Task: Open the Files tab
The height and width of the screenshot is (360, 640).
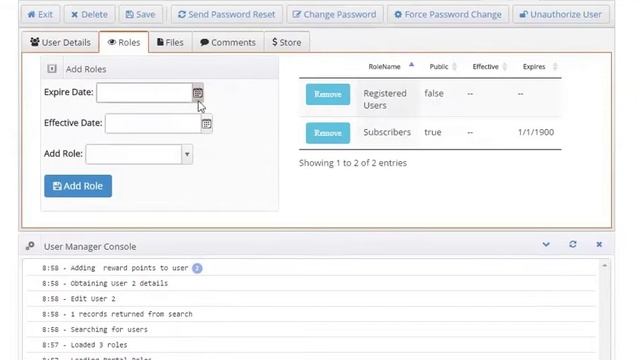Action: [170, 42]
